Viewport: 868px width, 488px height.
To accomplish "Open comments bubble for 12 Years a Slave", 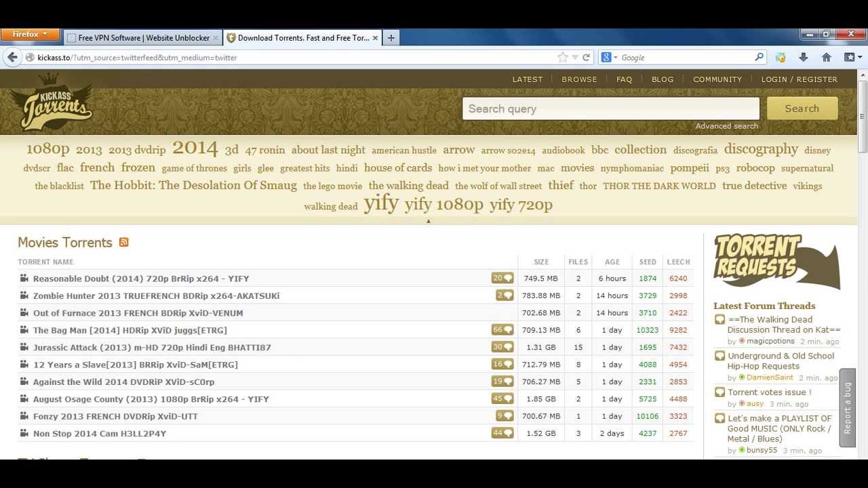I will pos(502,364).
